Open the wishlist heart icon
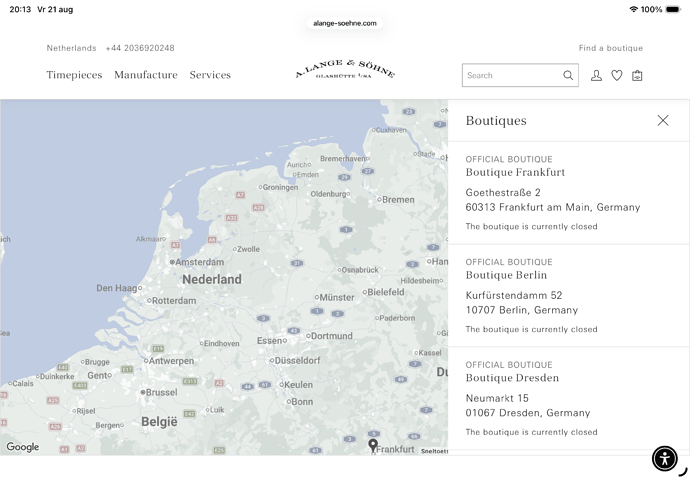Viewport: 690px width, 479px height. click(x=617, y=75)
